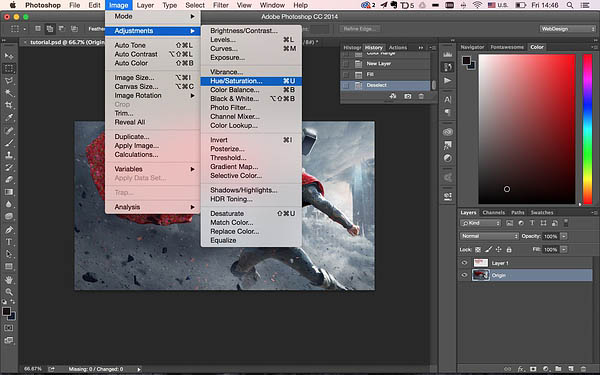Image resolution: width=600 pixels, height=375 pixels.
Task: Select the Hand tool
Action: [x=9, y=280]
